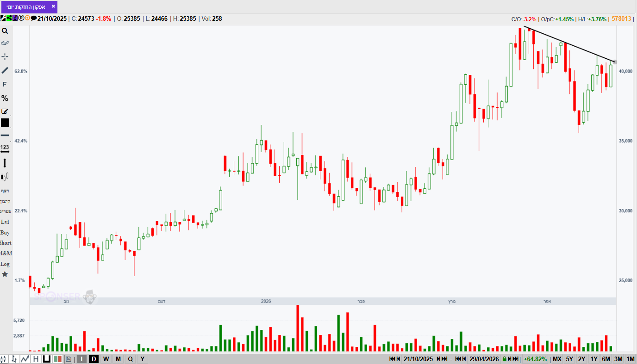Select the black U-shaped chart style
Viewport: 637px width, 364px height.
click(47, 359)
